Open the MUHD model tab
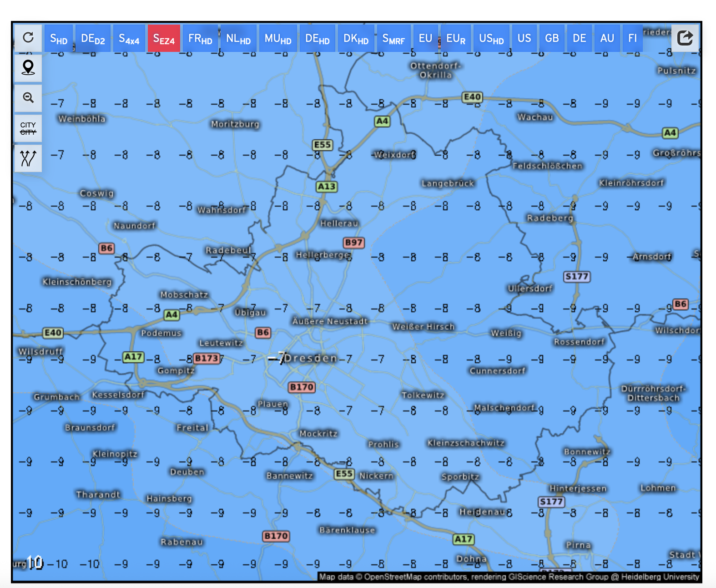Screen dimensions: 716x588 tap(278, 39)
